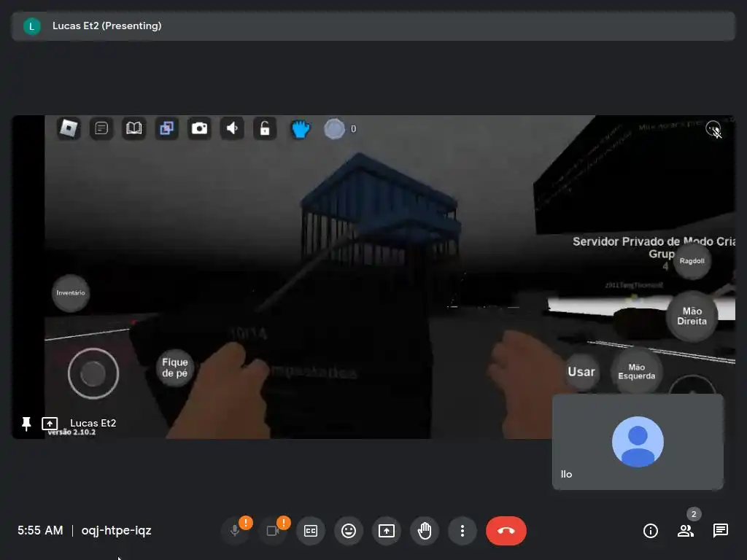Click the Lucas Et2 (Presenting) banner
The height and width of the screenshot is (560, 747).
click(x=373, y=26)
